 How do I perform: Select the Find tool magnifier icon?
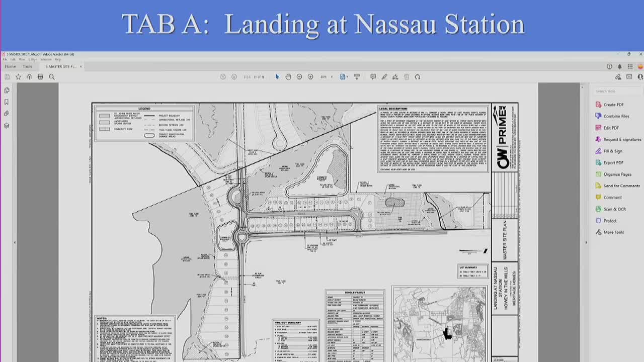point(52,76)
